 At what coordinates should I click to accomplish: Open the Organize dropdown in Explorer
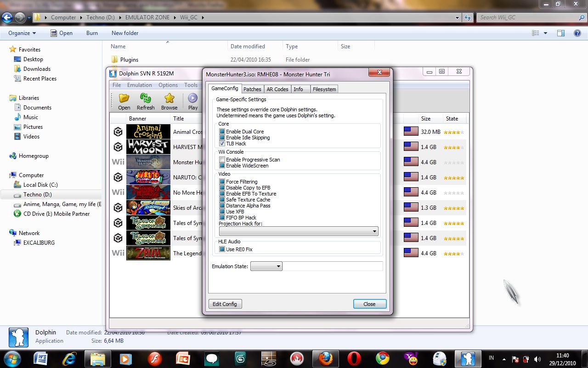pos(22,33)
